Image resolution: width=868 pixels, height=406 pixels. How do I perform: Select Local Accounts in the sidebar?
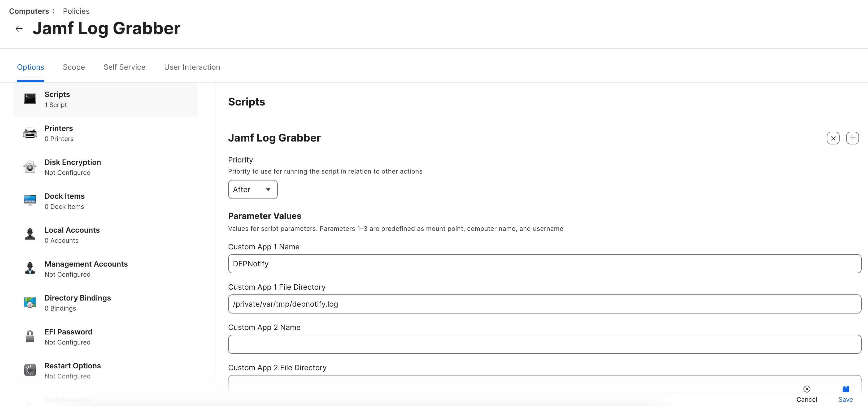(72, 235)
